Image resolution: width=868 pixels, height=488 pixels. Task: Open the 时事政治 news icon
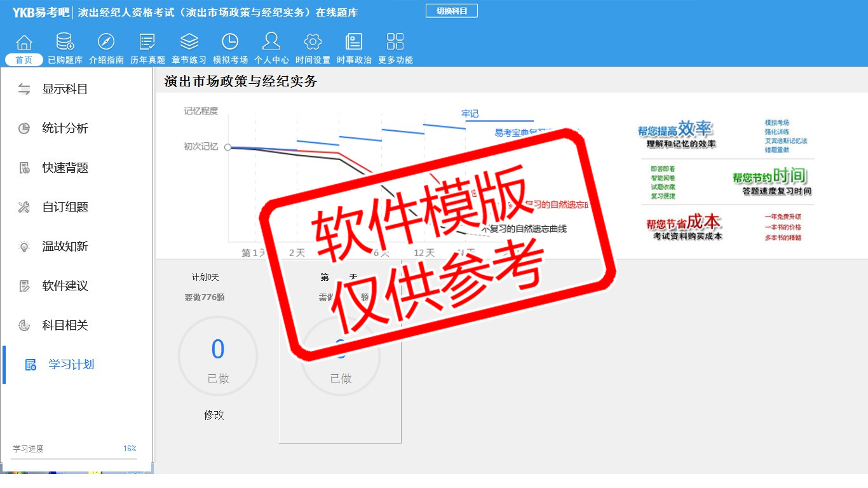[354, 42]
